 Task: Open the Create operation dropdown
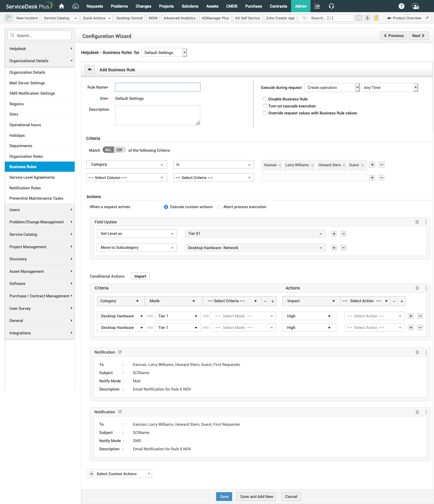tap(332, 87)
